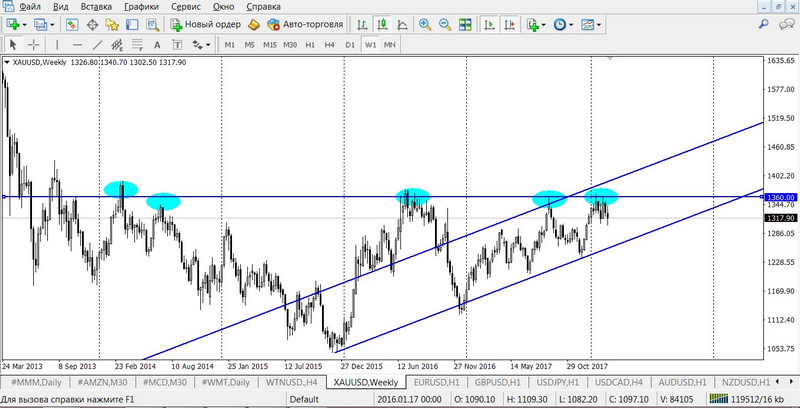This screenshot has height=408, width=800.
Task: Click the Авто-торговля button
Action: [305, 24]
